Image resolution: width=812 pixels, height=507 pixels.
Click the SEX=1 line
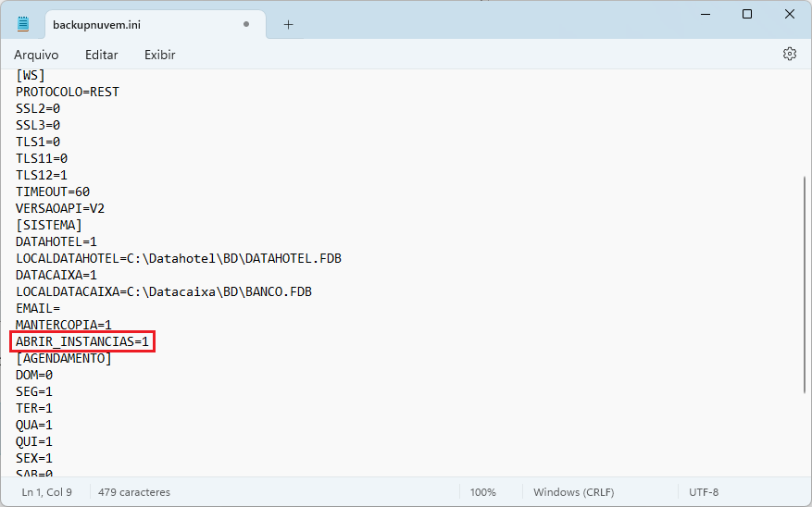(34, 458)
